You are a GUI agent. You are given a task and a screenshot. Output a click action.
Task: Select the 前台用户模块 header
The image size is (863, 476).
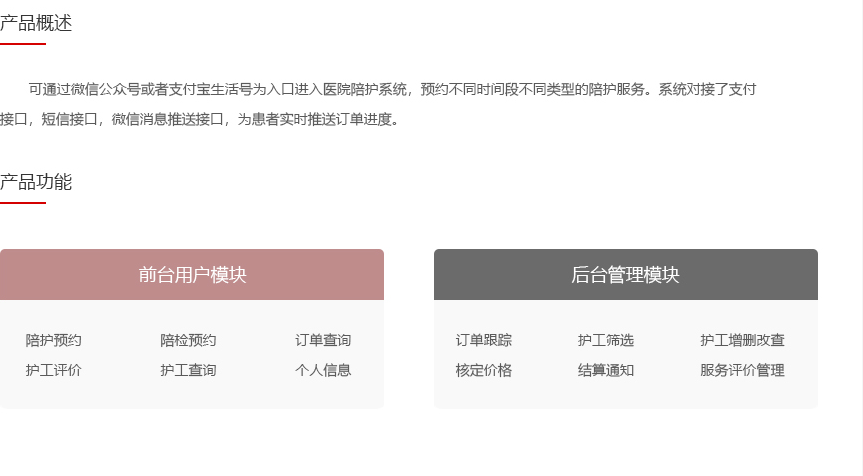pos(192,275)
